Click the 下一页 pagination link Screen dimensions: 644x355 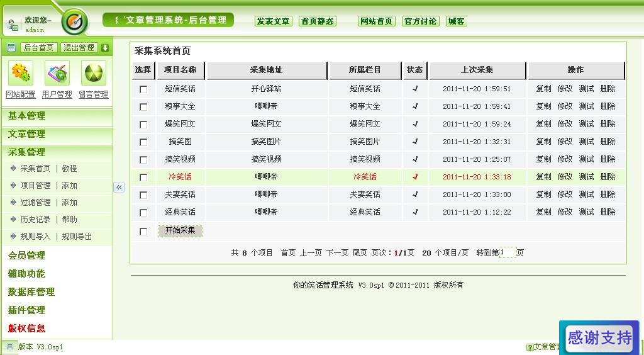337,253
